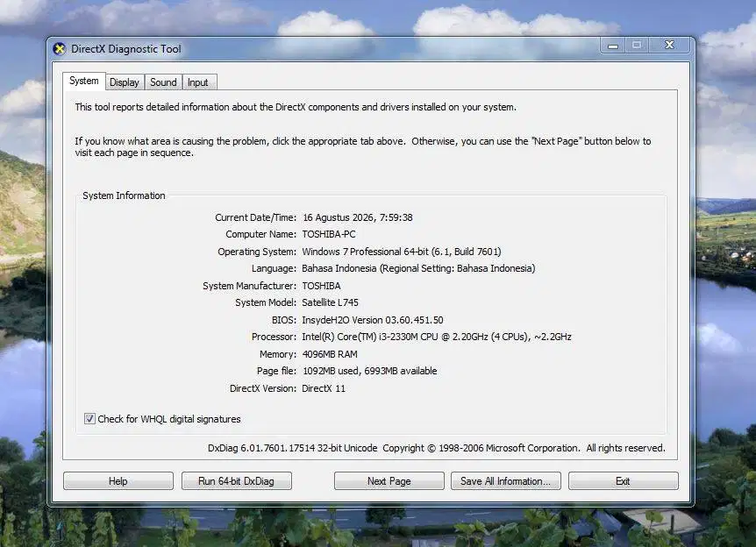The image size is (756, 547).
Task: Click the Windows 7 Professional 64-bit text
Action: pos(401,252)
